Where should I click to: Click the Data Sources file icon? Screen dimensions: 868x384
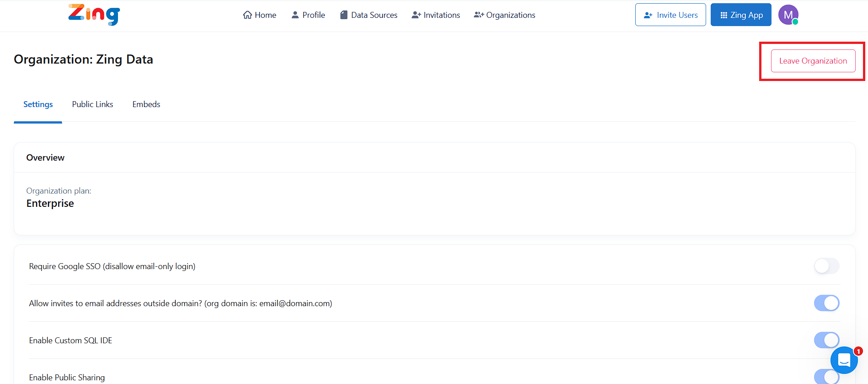344,15
